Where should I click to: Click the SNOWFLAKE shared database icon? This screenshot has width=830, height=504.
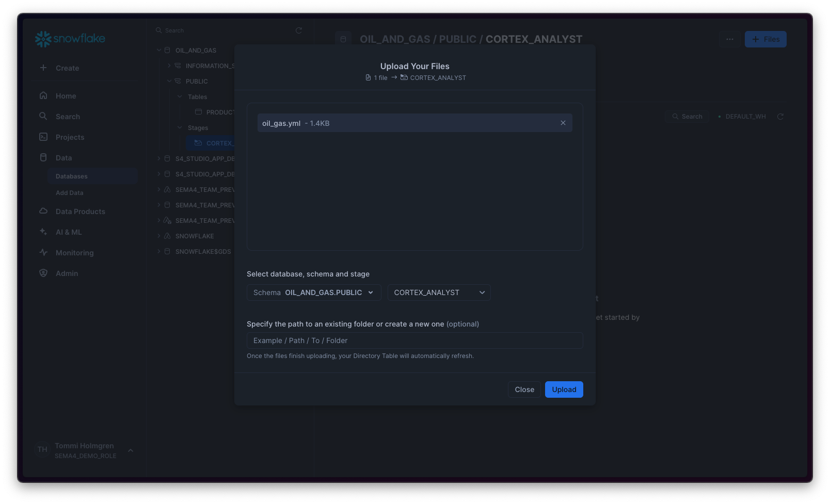[x=167, y=236]
